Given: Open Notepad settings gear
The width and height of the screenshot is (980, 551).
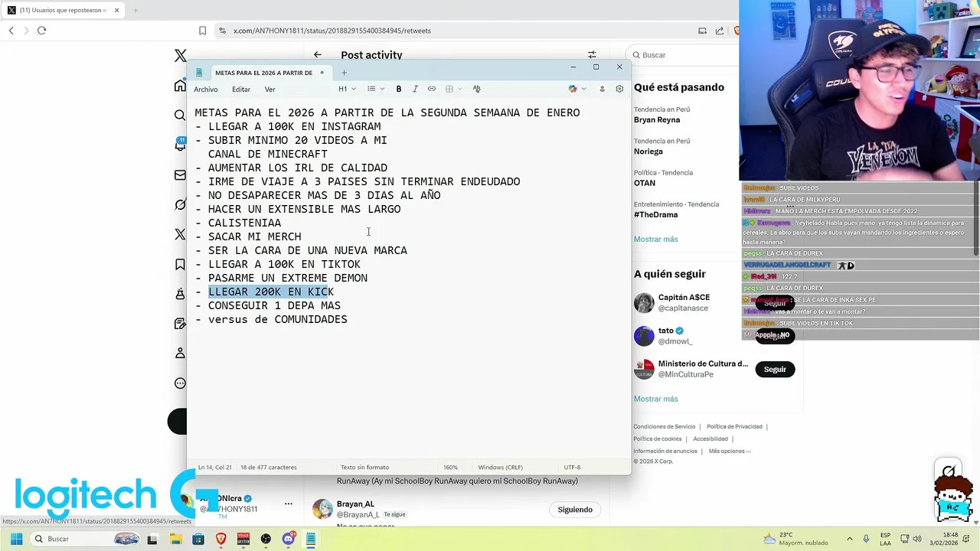Looking at the screenshot, I should click(619, 89).
